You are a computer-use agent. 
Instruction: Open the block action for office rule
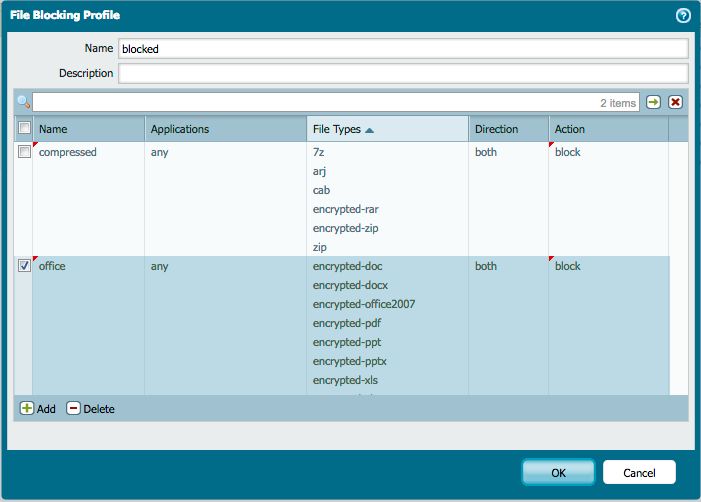click(568, 266)
